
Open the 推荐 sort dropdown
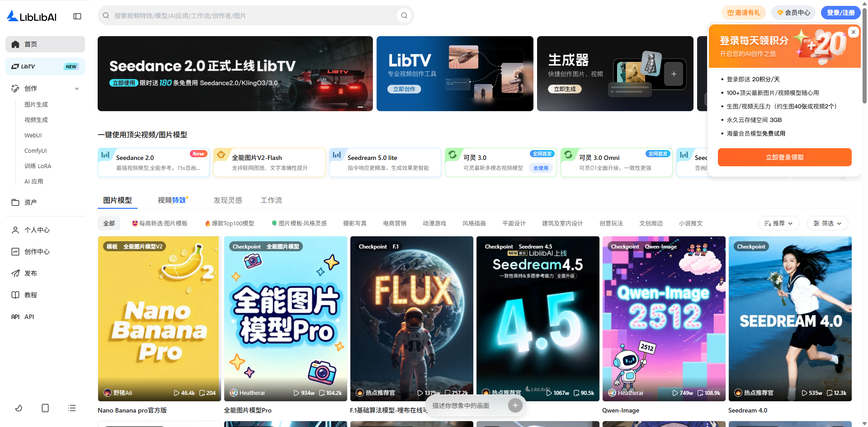(x=778, y=223)
